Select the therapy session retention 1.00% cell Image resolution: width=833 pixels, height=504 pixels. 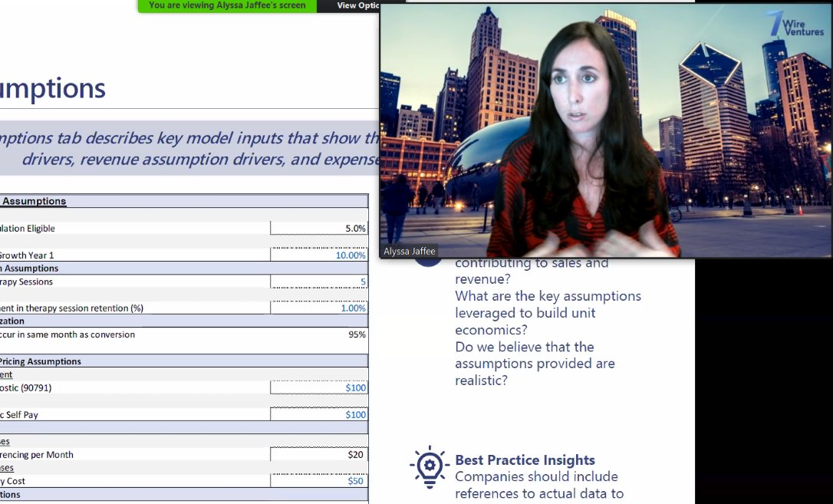pyautogui.click(x=319, y=308)
